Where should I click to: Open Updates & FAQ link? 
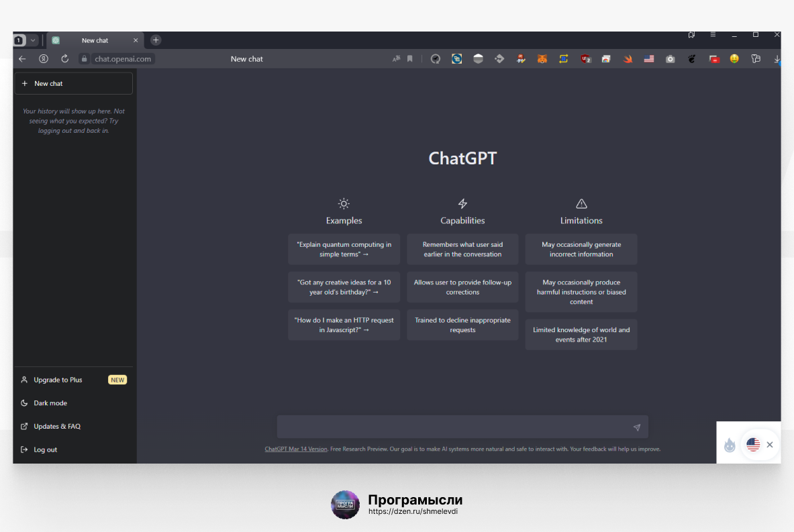click(x=73, y=426)
